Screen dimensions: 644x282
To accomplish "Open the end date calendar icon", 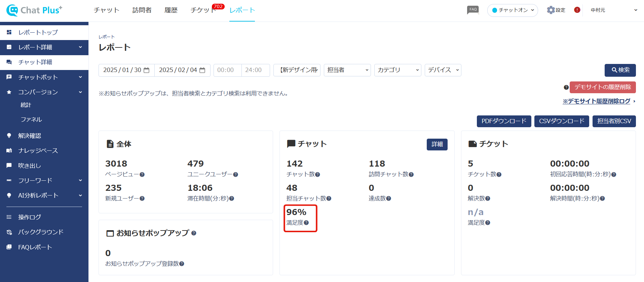I will click(202, 70).
